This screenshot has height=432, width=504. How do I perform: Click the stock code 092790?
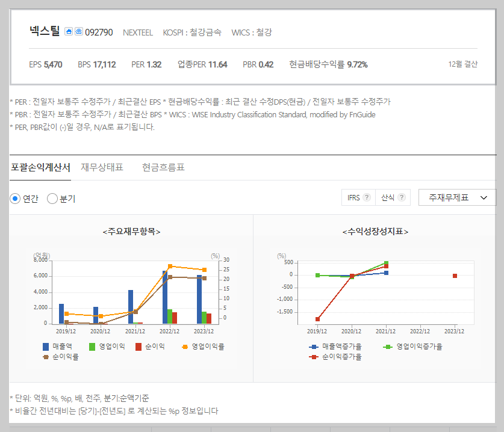click(99, 32)
